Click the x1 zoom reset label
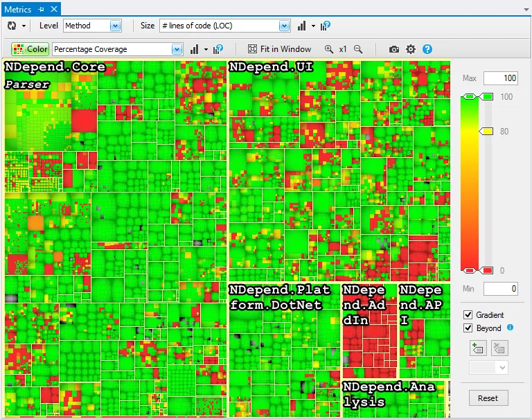Screen dimensions: 532x419 pyautogui.click(x=343, y=49)
